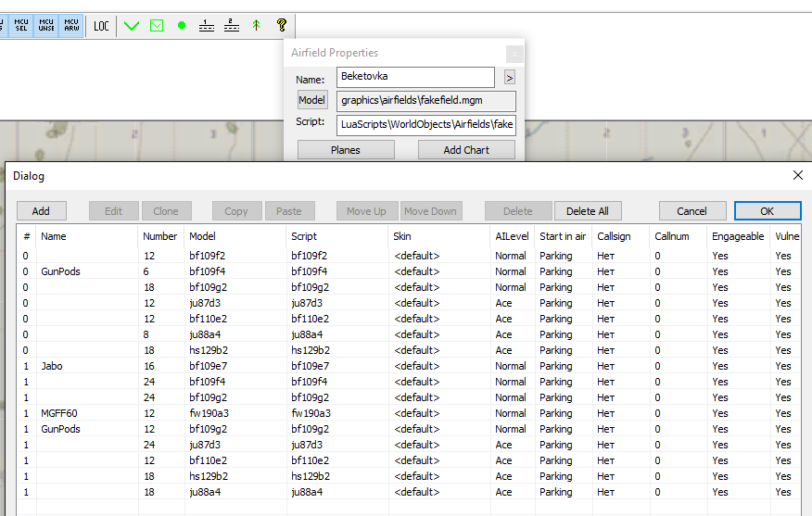Click the fakefield.mgm model path field
Screen dimensions: 812x516
click(426, 101)
